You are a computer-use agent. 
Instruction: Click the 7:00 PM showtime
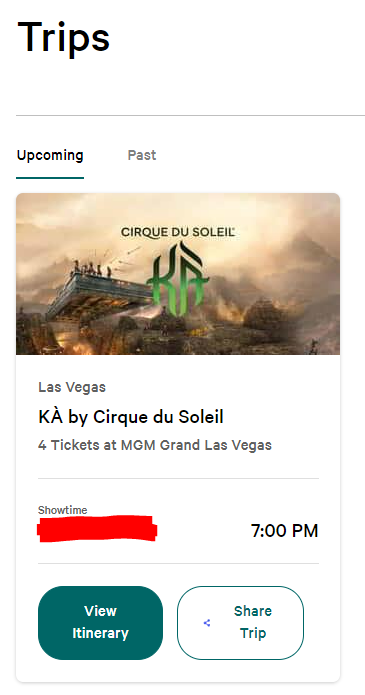tap(285, 531)
